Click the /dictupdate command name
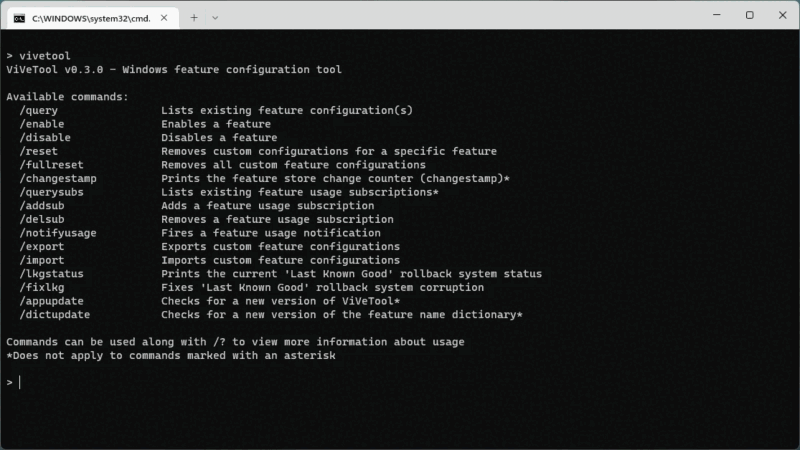 coord(54,315)
